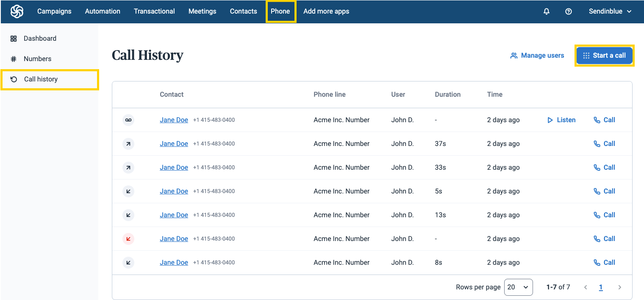The width and height of the screenshot is (644, 300).
Task: Click Call in the 13s row
Action: point(604,215)
